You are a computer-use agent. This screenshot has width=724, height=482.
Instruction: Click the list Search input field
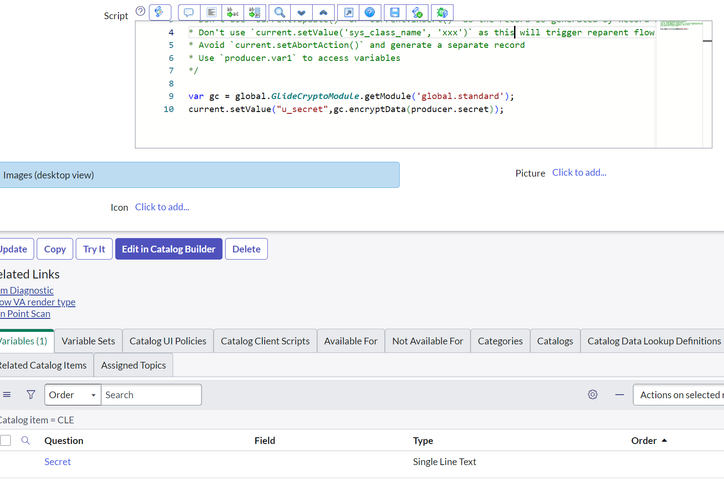(x=151, y=395)
